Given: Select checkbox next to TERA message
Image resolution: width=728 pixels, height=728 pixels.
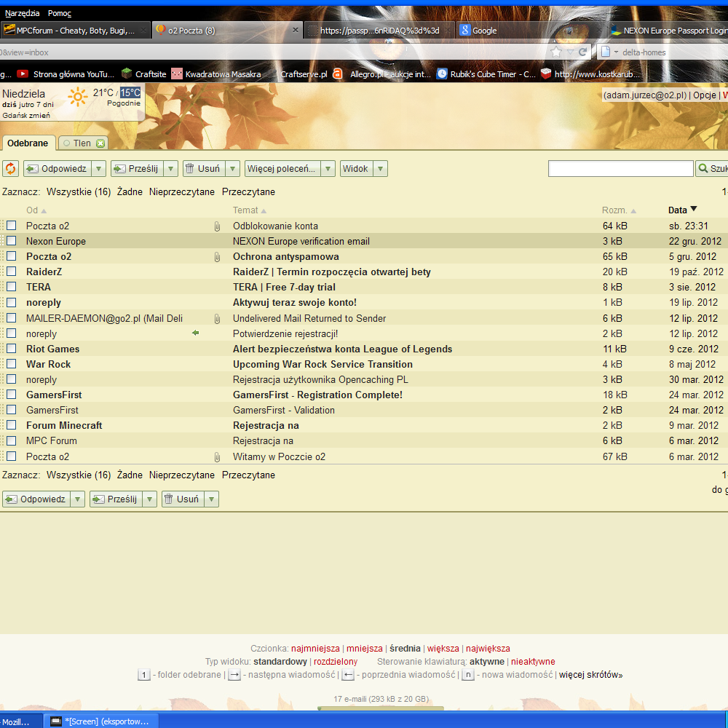Looking at the screenshot, I should [x=12, y=286].
